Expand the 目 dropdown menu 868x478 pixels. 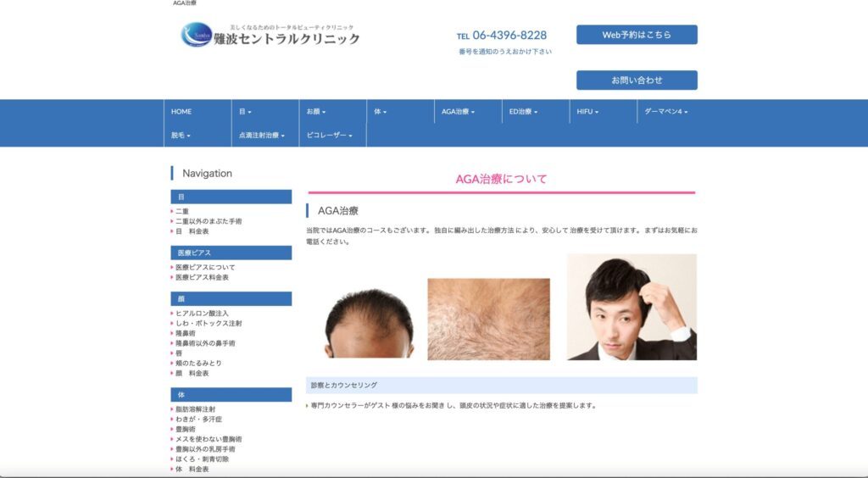click(x=245, y=112)
